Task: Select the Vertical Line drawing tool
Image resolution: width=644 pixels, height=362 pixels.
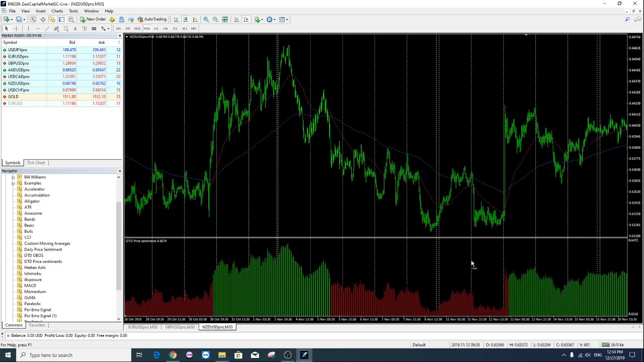Action: [x=28, y=29]
